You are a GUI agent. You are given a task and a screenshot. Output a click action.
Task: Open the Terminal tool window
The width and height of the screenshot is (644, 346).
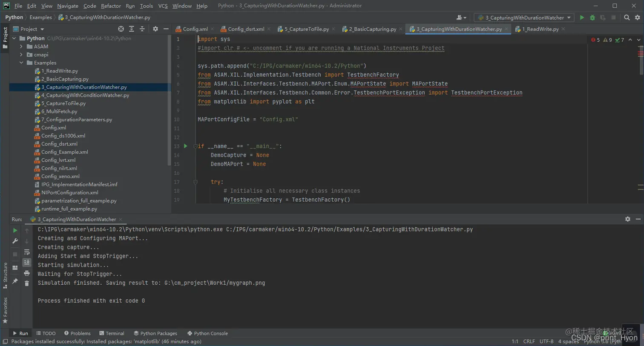coord(112,333)
